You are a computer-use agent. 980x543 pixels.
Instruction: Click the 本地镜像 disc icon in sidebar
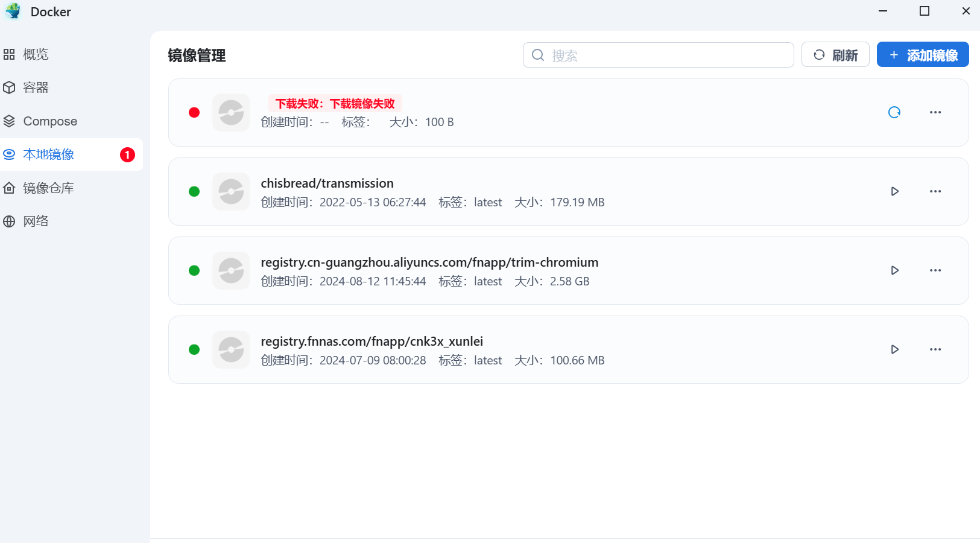9,154
